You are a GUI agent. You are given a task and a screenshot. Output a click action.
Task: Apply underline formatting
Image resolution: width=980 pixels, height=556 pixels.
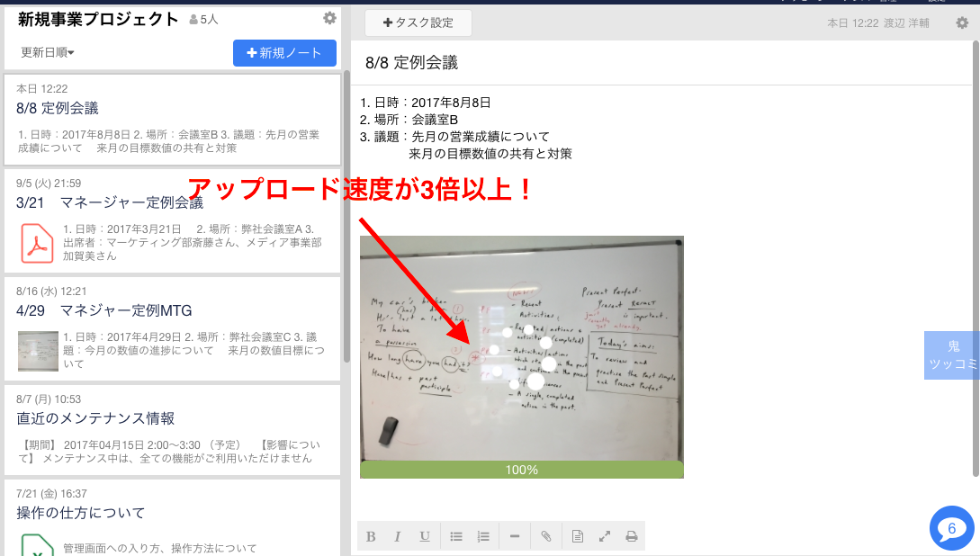tap(424, 535)
